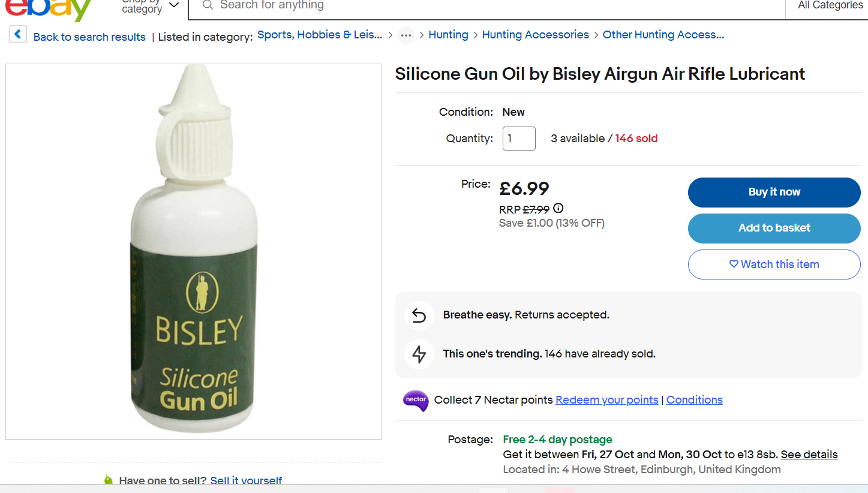This screenshot has height=493, width=868.
Task: Add the item to basket
Action: pyautogui.click(x=774, y=228)
